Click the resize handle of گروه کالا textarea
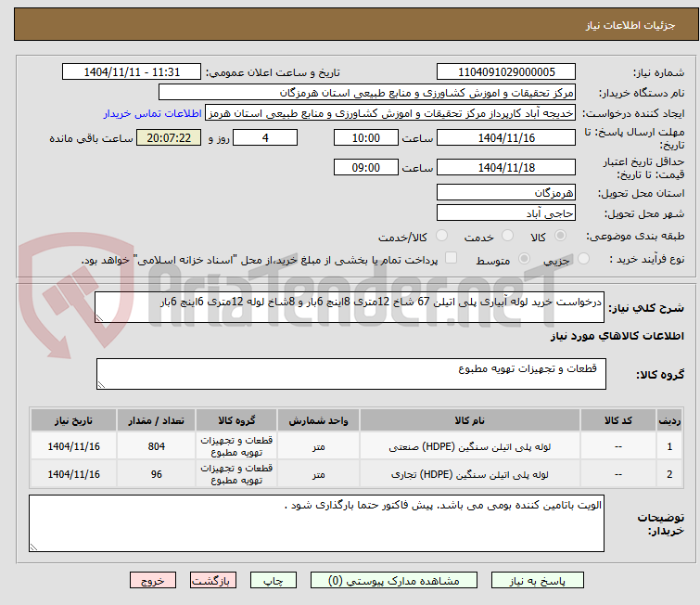700x605 pixels. pos(101,384)
